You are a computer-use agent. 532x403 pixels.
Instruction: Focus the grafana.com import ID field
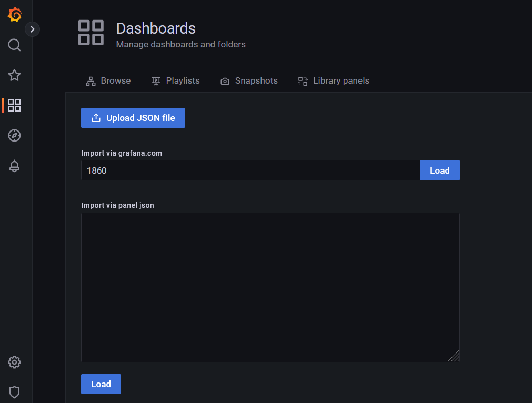tap(250, 170)
